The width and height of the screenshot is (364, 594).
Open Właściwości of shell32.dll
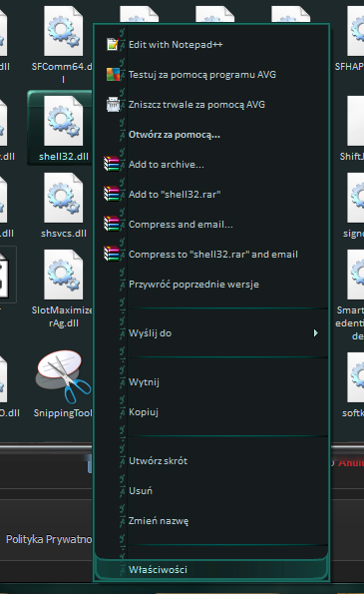(x=211, y=569)
